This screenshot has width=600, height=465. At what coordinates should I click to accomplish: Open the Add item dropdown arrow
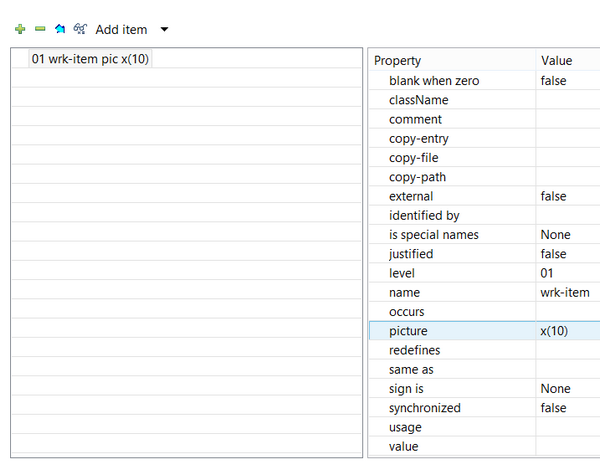(x=164, y=30)
